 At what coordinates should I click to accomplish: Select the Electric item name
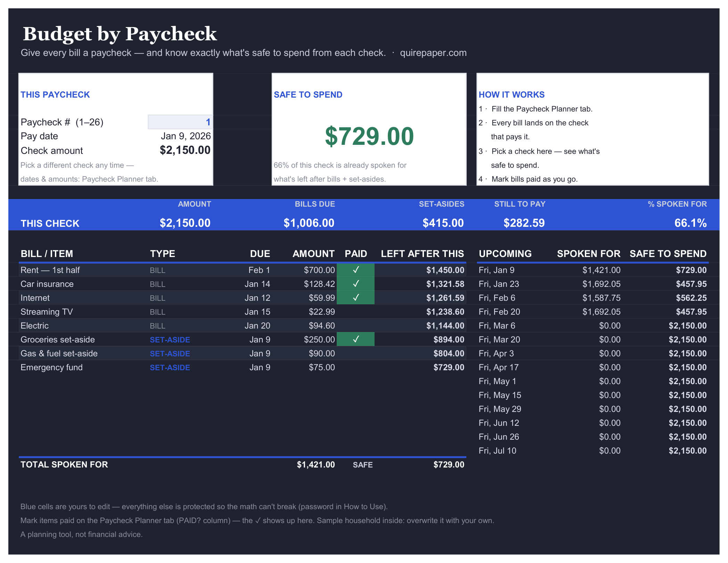pyautogui.click(x=34, y=325)
